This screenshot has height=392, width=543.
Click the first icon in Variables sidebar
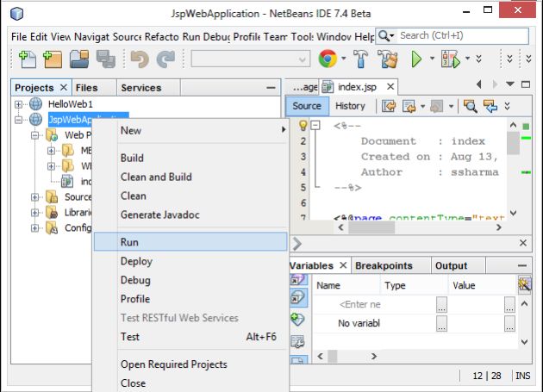tap(297, 280)
